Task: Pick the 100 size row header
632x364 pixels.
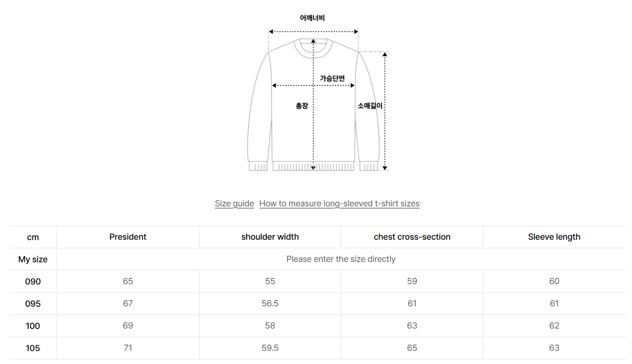Action: pos(33,326)
